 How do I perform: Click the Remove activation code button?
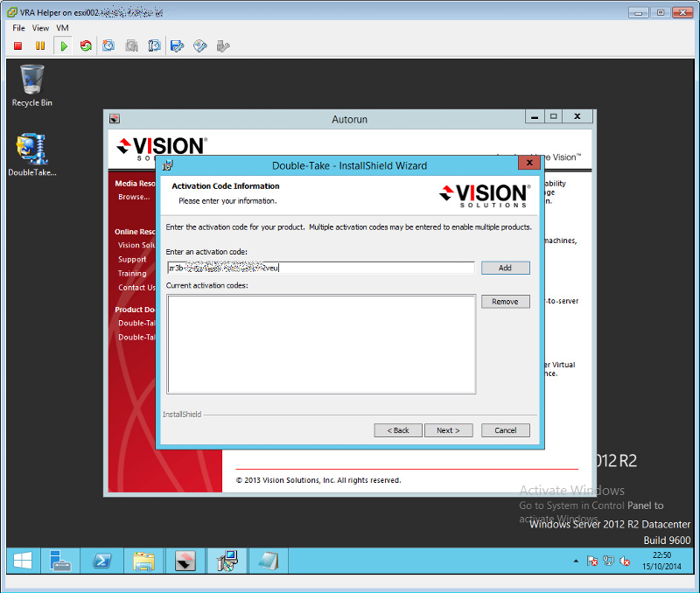point(506,302)
